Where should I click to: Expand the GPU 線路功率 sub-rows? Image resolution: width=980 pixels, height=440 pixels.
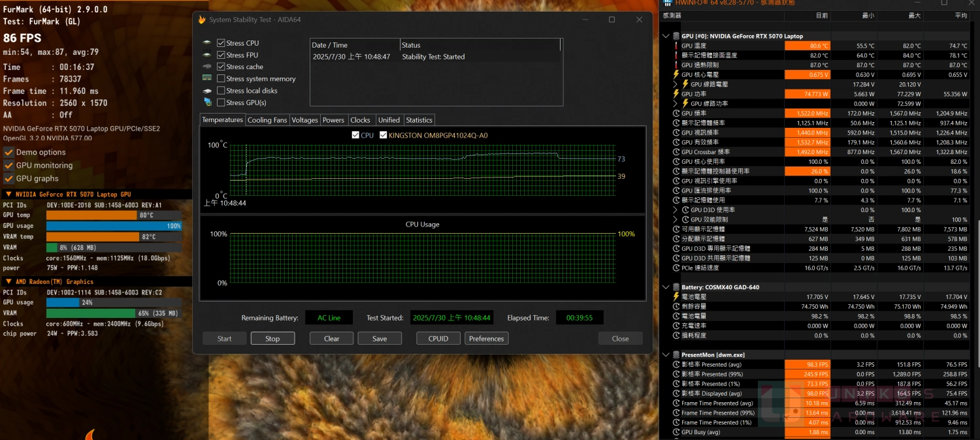pyautogui.click(x=676, y=104)
